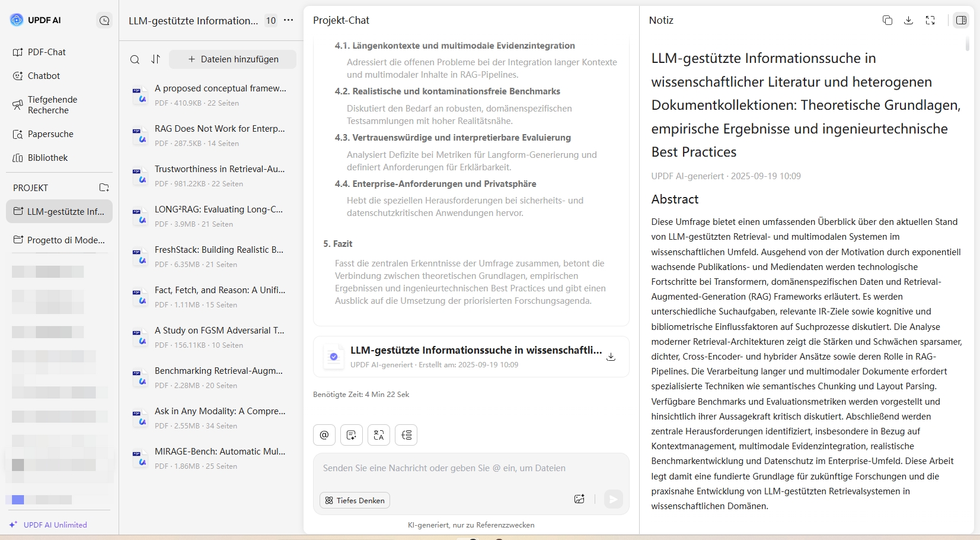The image size is (980, 540).
Task: Click heading 4.4. Enterprise-Anforderungen und Privatsphäre
Action: (x=436, y=184)
